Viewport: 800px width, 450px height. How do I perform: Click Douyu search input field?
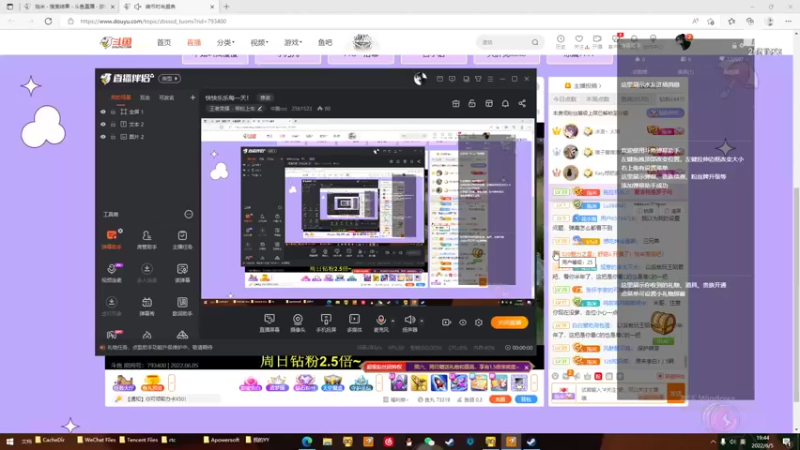pyautogui.click(x=504, y=42)
